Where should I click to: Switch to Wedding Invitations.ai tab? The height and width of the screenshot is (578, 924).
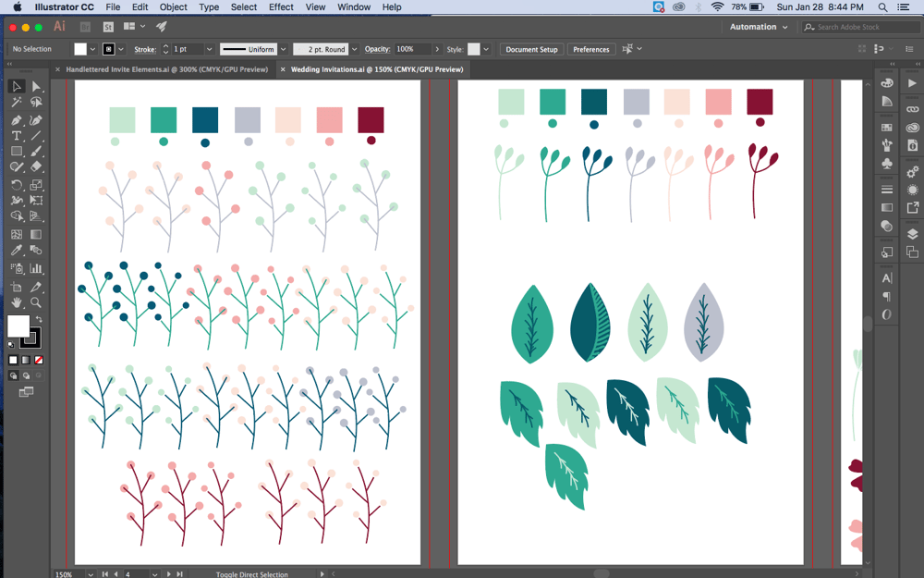tap(377, 69)
